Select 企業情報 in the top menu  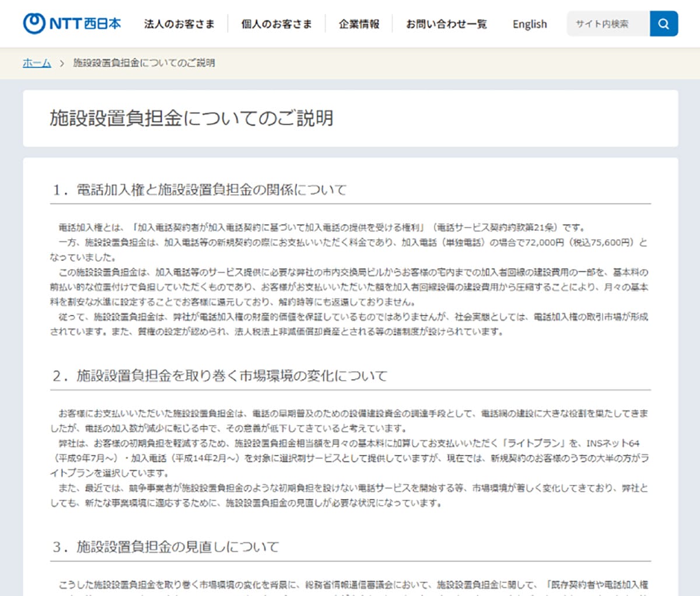pos(359,24)
